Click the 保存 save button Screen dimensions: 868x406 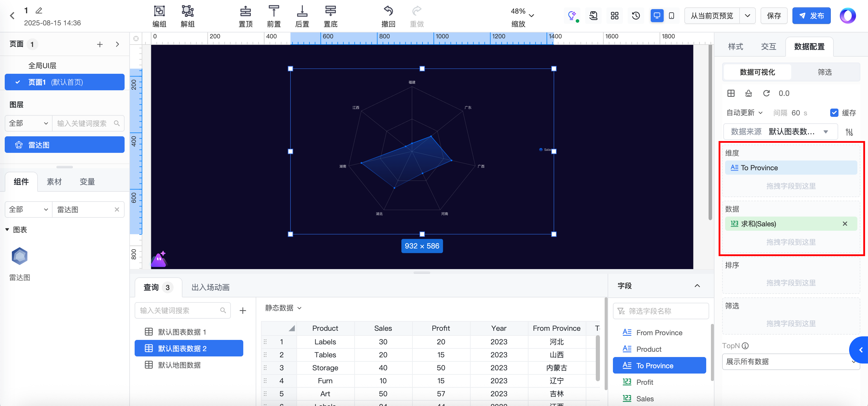click(774, 16)
